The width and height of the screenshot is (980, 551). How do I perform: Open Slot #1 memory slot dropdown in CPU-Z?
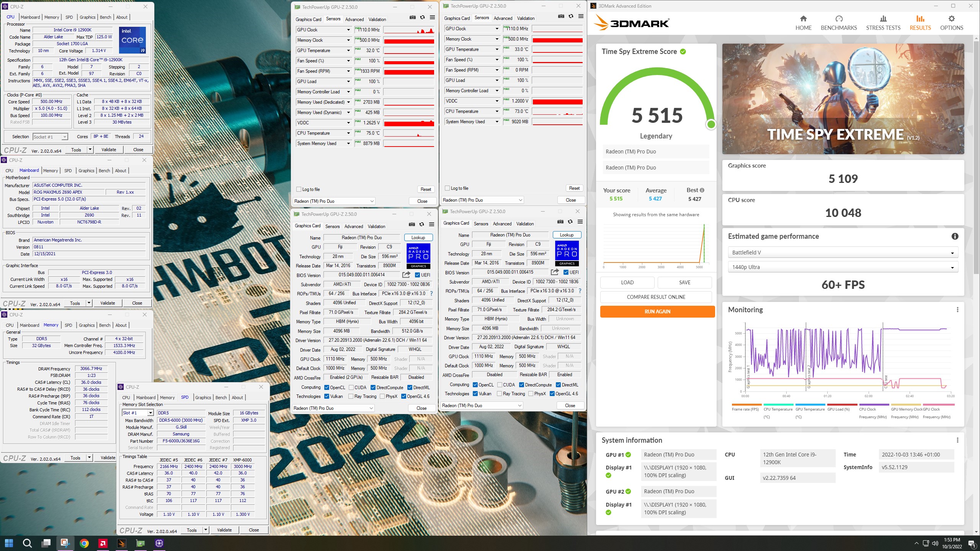150,413
